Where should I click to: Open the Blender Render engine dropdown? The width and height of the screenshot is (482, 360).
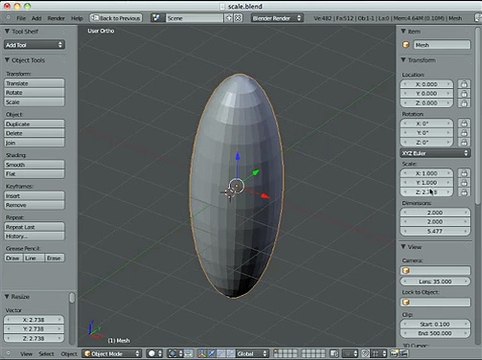[277, 18]
